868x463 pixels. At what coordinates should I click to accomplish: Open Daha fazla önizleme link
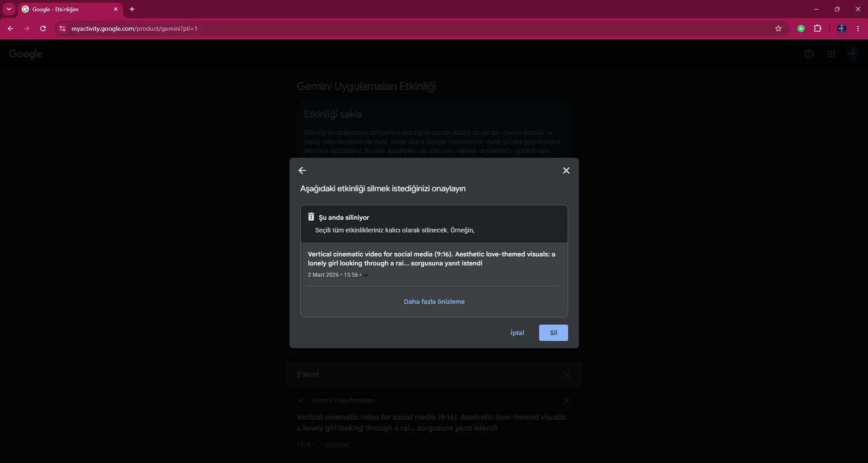point(434,302)
